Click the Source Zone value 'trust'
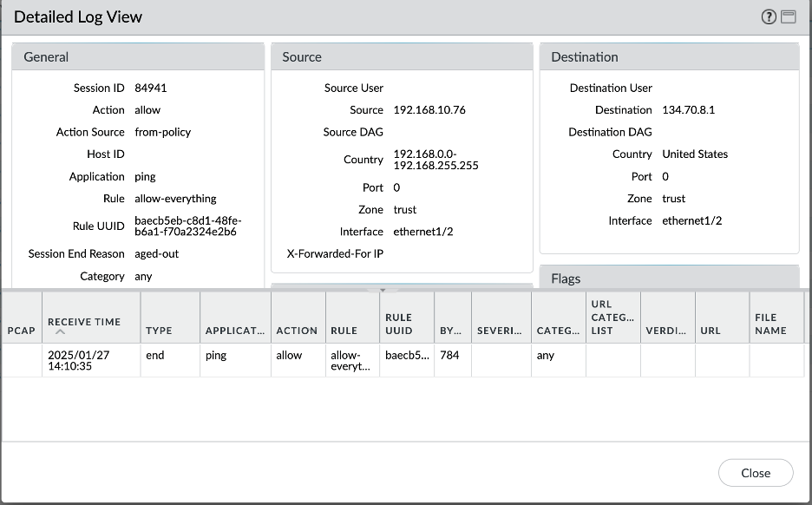 click(x=405, y=210)
